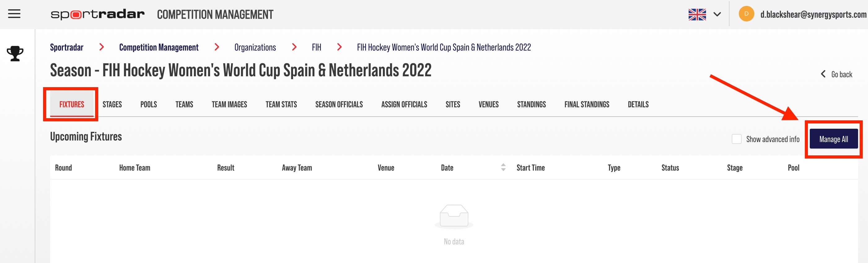868x263 pixels.
Task: Click the Start Time column header
Action: [530, 167]
